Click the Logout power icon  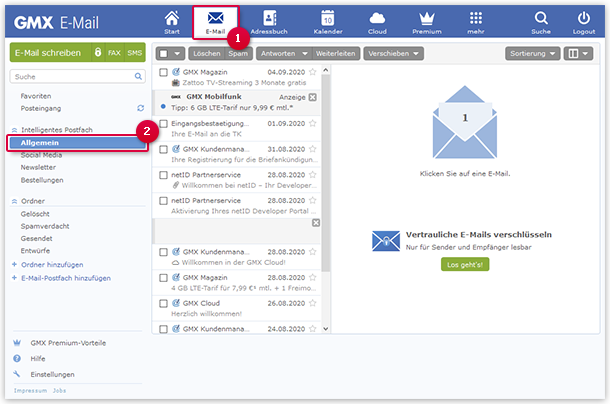584,18
